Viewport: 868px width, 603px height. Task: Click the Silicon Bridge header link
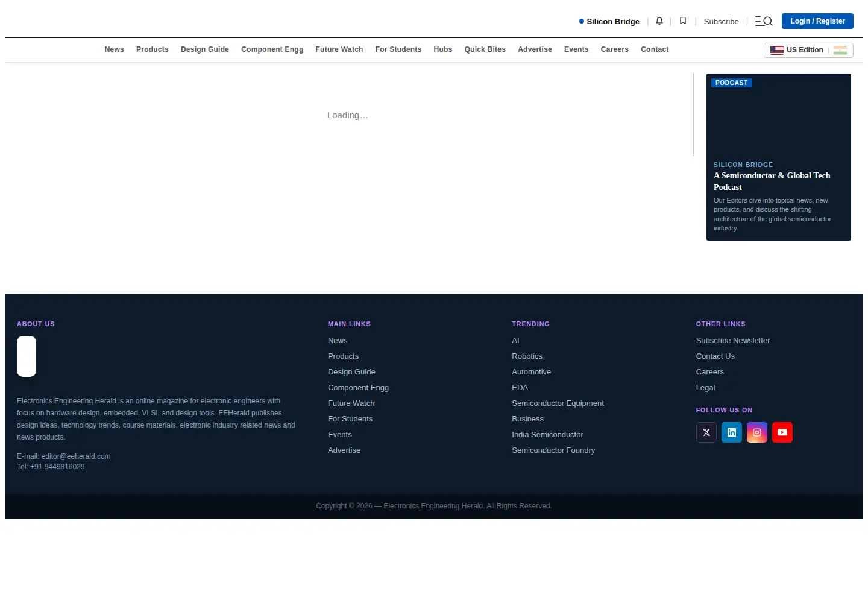coord(609,21)
